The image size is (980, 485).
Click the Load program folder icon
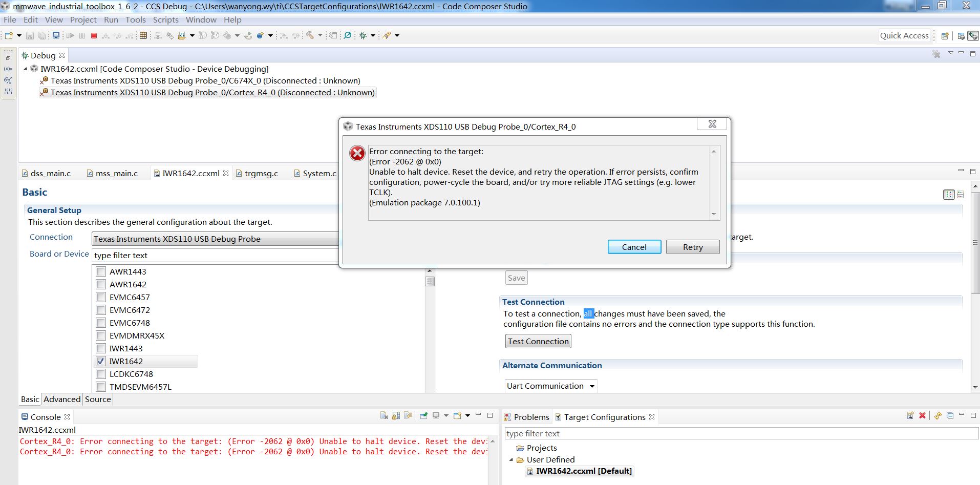182,35
